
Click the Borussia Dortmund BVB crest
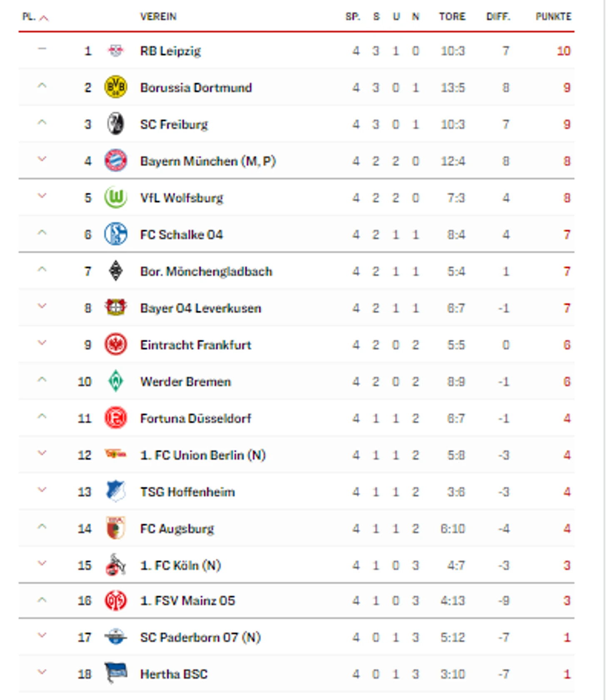click(116, 87)
